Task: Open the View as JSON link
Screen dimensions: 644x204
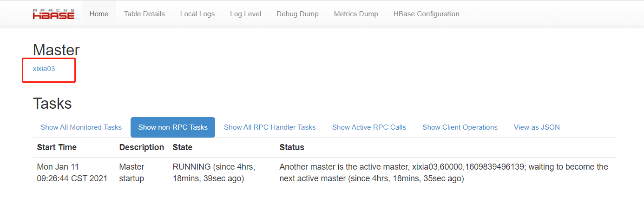Action: pyautogui.click(x=537, y=127)
